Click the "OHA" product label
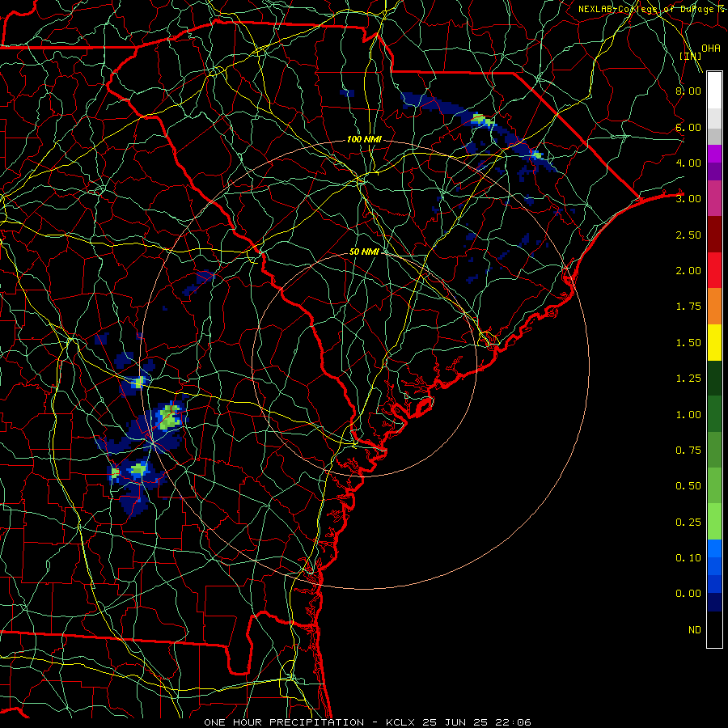 tap(711, 49)
